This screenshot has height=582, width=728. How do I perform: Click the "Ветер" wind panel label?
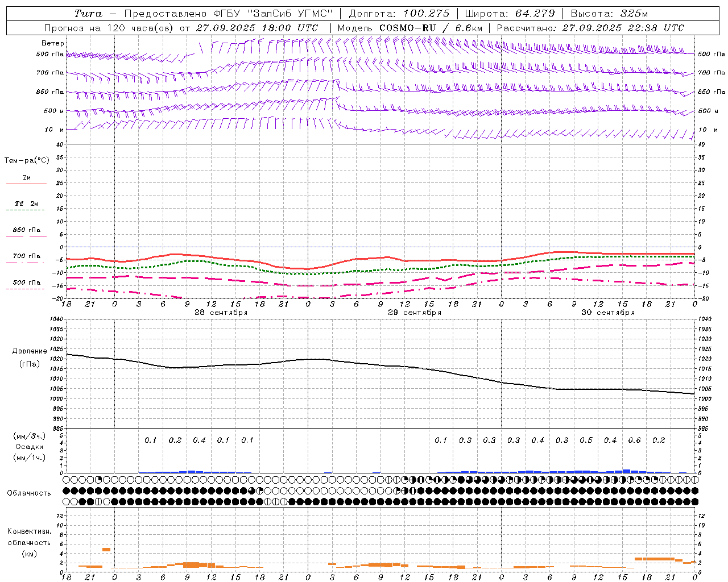(53, 43)
